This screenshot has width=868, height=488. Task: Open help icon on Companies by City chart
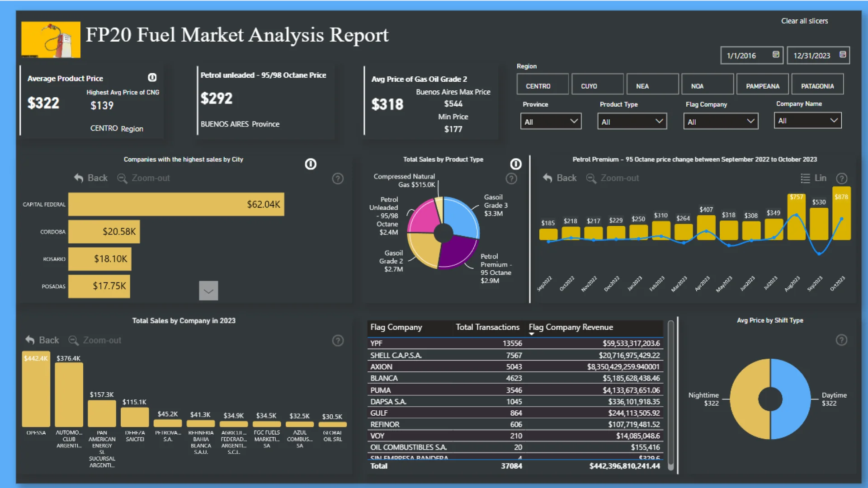pyautogui.click(x=338, y=178)
